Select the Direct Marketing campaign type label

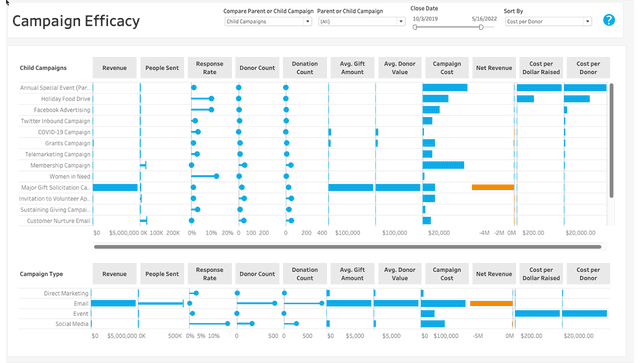point(66,293)
